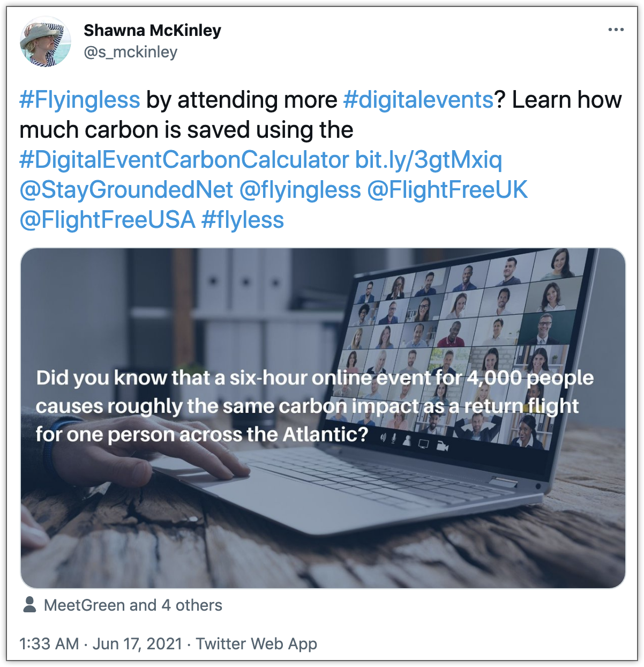Follow the bit.ly/3gtMxiq link
Screen dimensions: 644x667
pyautogui.click(x=428, y=160)
